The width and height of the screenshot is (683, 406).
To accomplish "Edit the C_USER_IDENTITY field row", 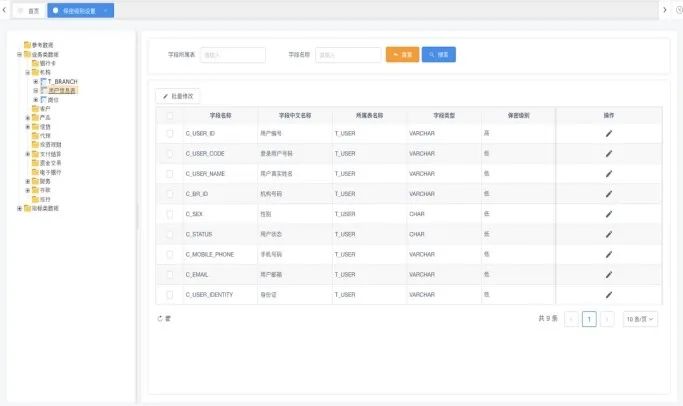I will [x=607, y=295].
